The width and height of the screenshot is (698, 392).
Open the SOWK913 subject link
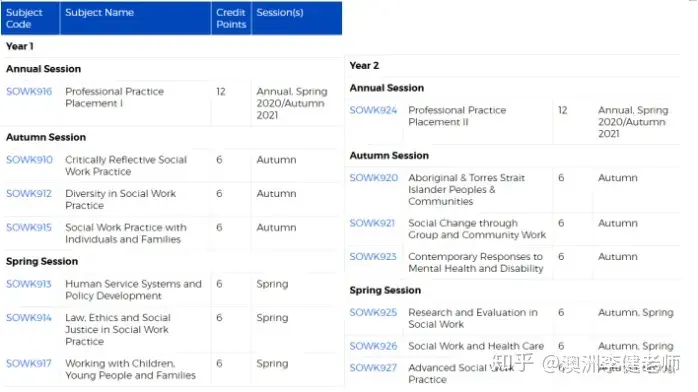pos(29,284)
